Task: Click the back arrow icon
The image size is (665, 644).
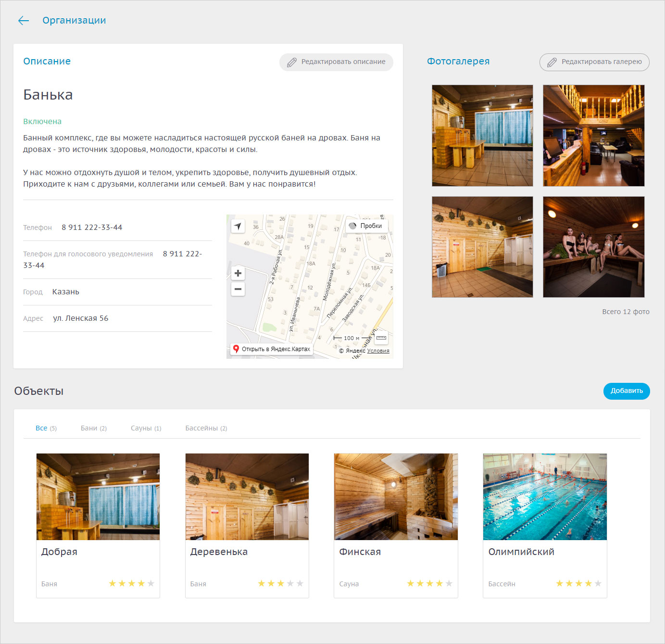Action: [24, 20]
